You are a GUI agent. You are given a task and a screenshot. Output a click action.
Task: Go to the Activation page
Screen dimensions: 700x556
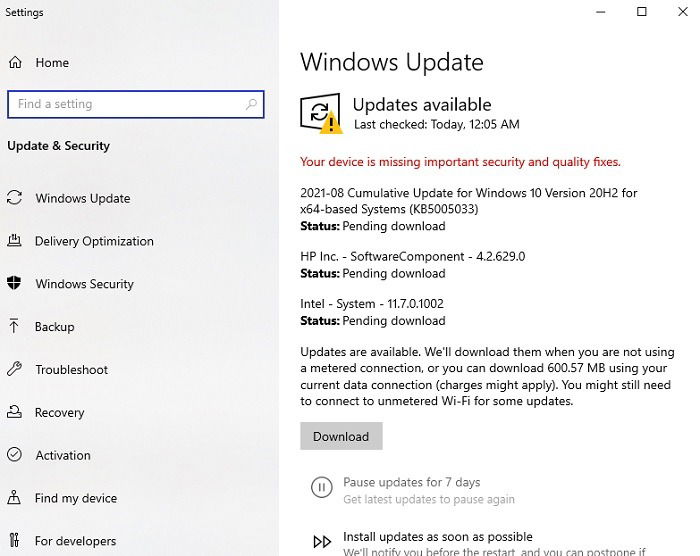(x=63, y=456)
